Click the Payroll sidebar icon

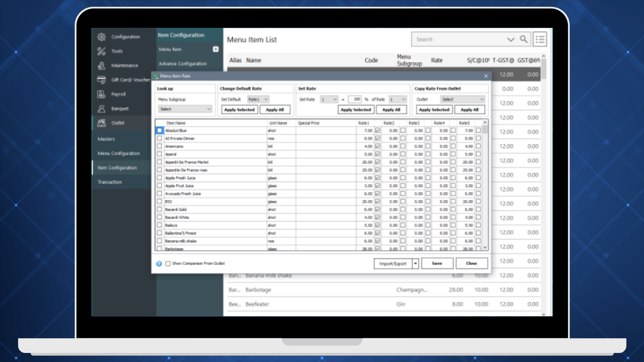coord(101,94)
